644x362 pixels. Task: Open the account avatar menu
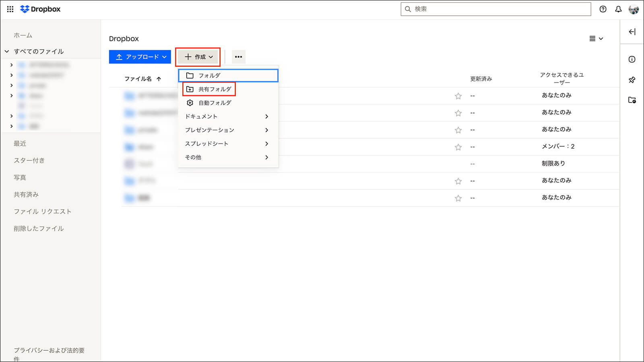pyautogui.click(x=634, y=9)
